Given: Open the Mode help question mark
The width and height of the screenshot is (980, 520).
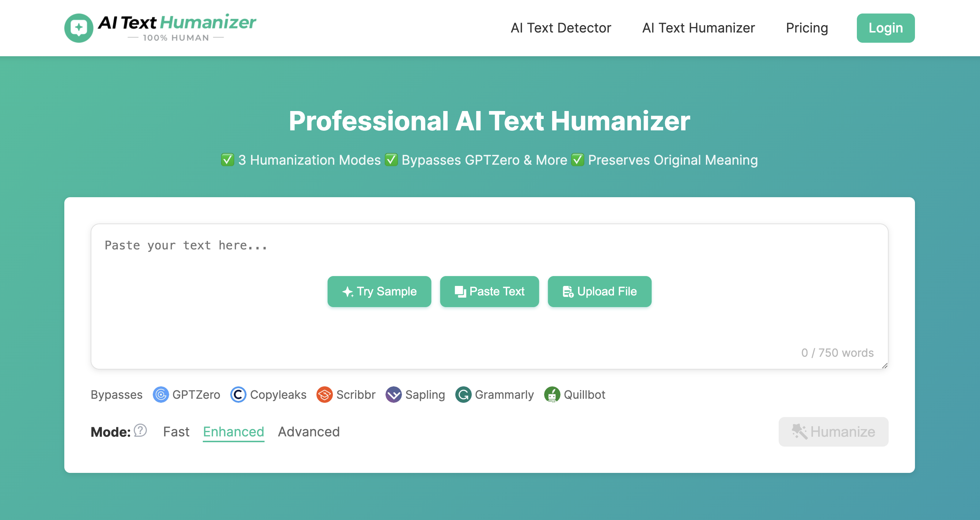Looking at the screenshot, I should click(140, 431).
